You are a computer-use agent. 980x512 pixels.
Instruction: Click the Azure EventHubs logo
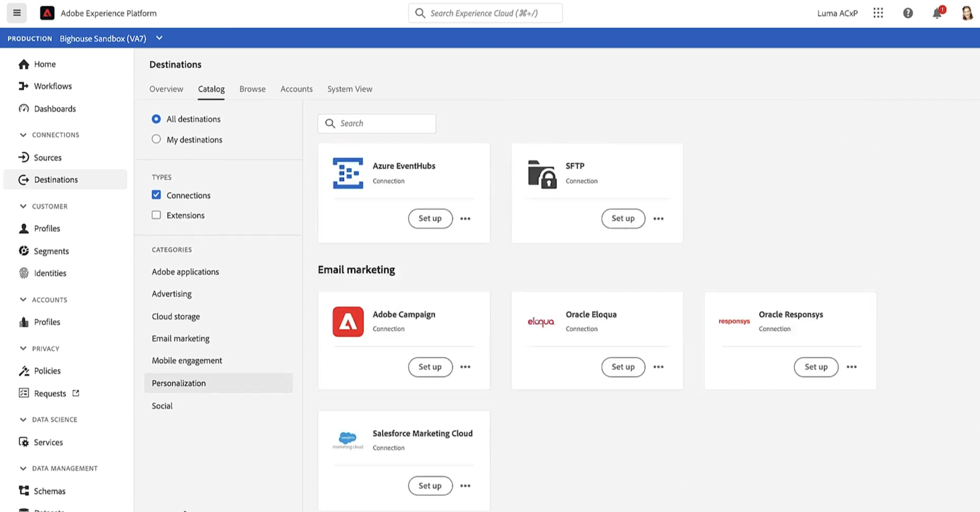point(348,173)
